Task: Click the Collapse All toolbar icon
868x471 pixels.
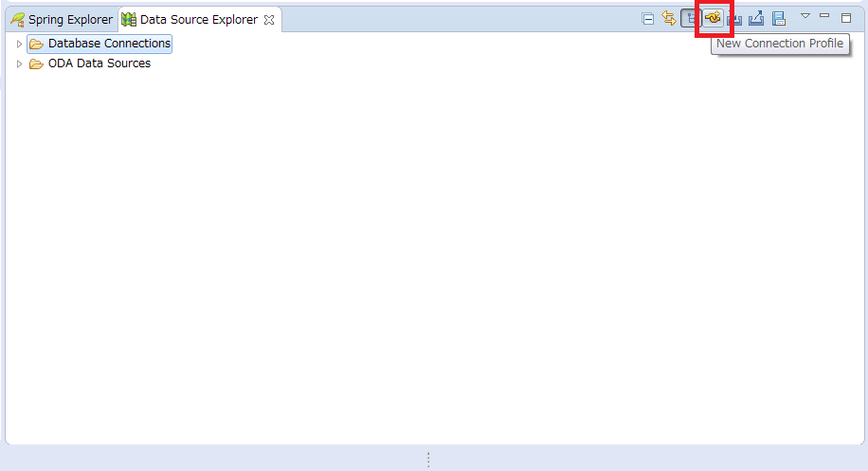Action: (648, 19)
